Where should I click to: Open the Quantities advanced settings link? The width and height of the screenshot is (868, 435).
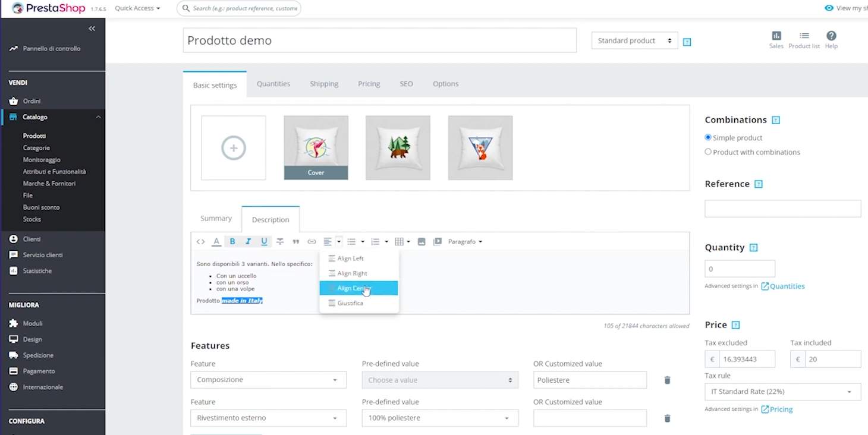click(x=783, y=286)
